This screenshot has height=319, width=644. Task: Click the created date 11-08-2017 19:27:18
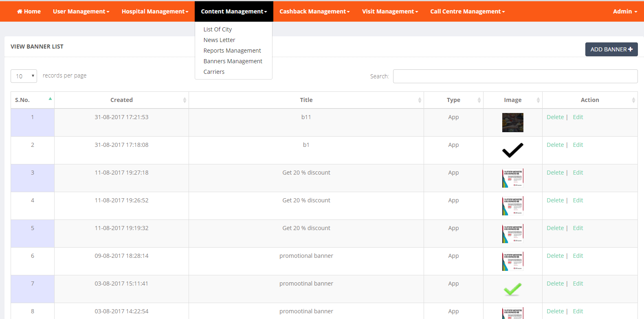tap(121, 173)
